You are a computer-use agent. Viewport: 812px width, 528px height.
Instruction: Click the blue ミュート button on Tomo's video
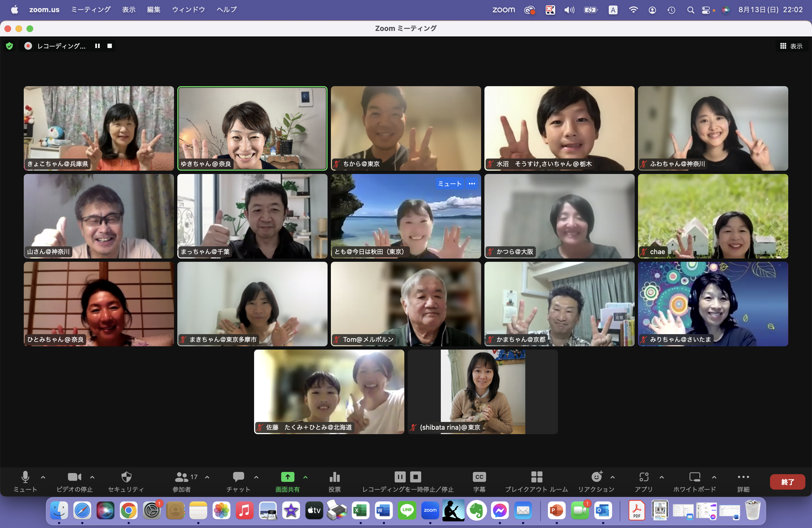tap(449, 184)
